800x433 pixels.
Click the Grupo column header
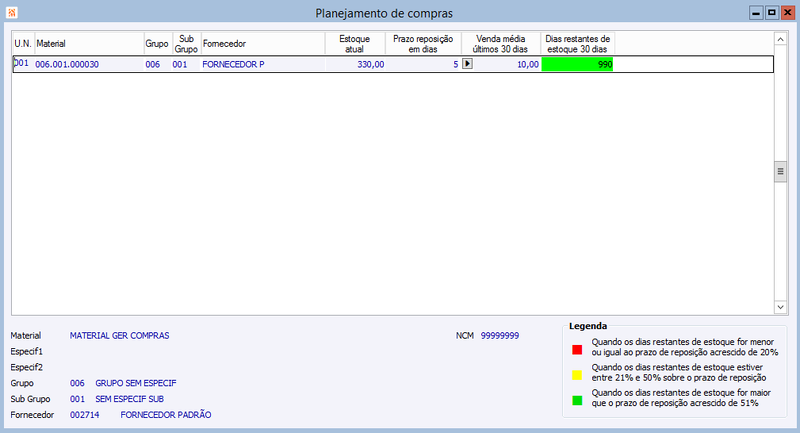[158, 44]
